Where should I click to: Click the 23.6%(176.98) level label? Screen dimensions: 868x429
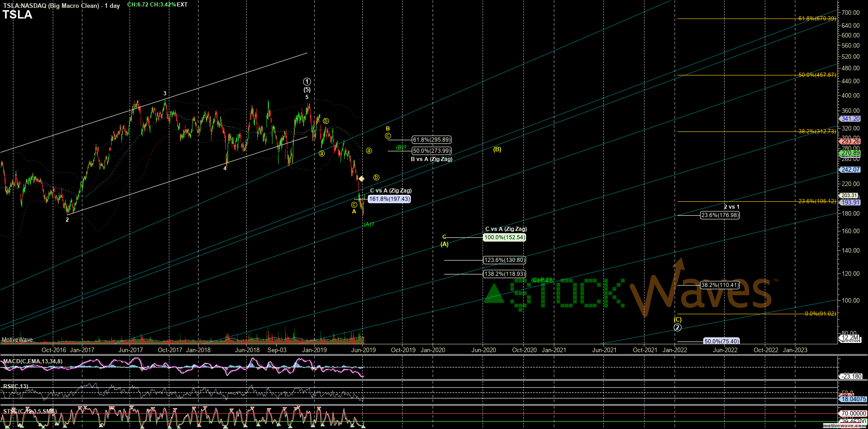pos(720,215)
